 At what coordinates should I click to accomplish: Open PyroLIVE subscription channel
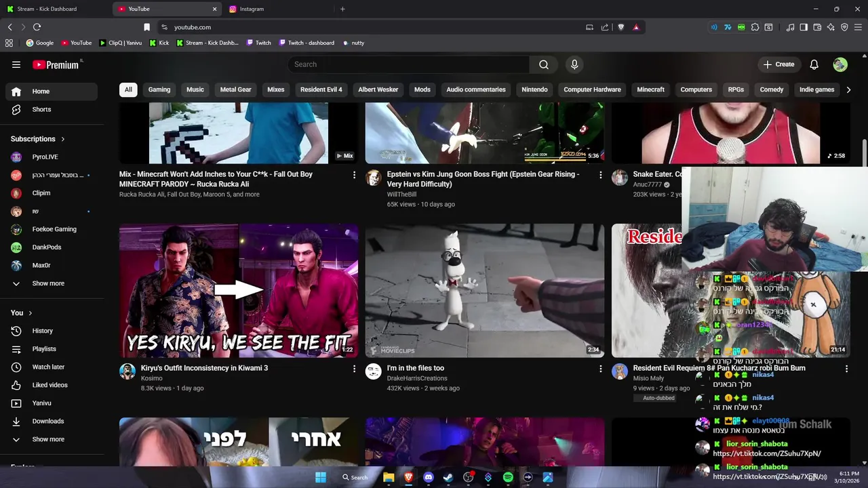(x=52, y=157)
